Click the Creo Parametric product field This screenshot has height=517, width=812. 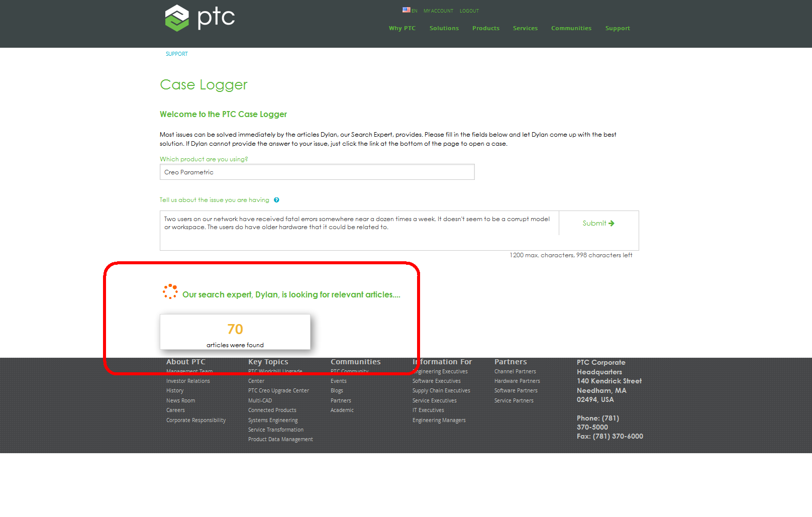tap(317, 172)
